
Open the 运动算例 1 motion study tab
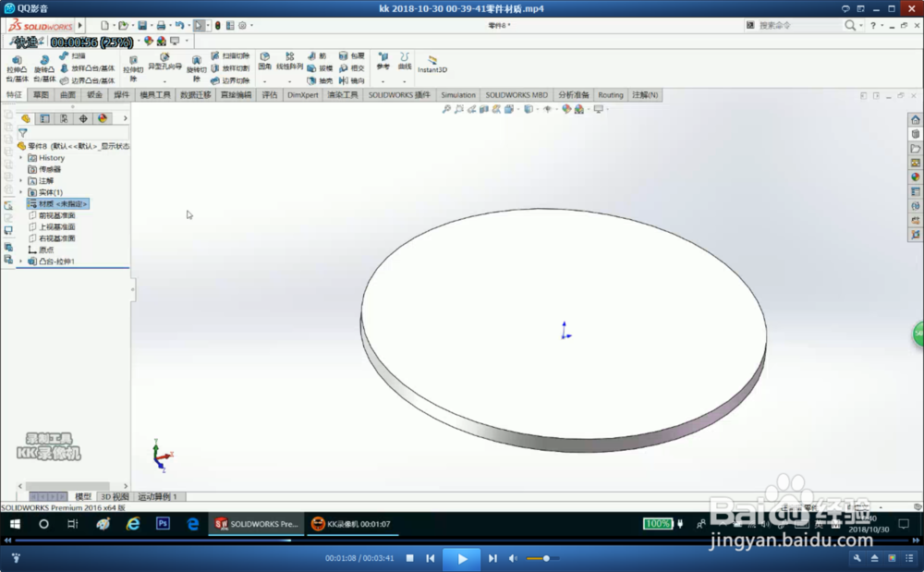157,496
